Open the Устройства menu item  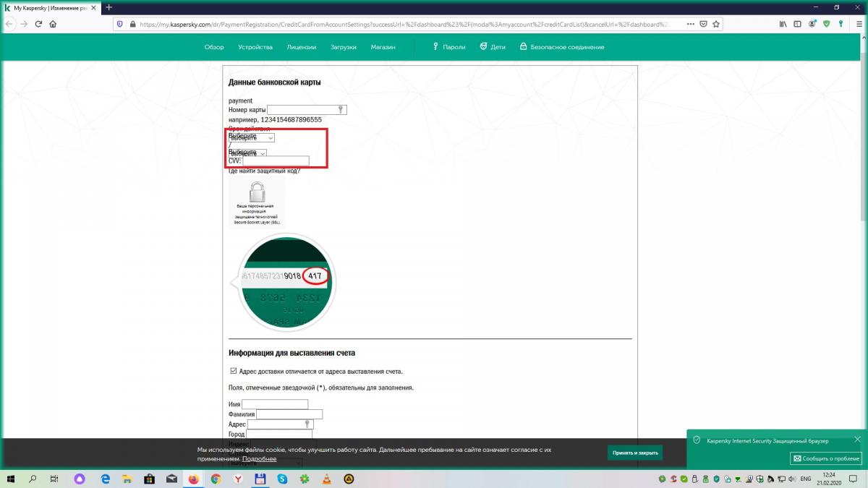pyautogui.click(x=255, y=47)
